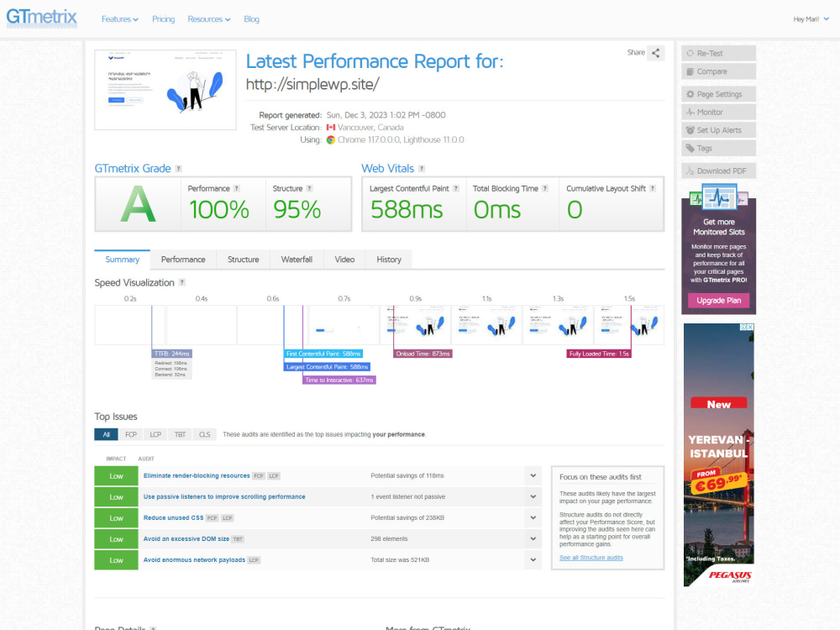Click First Contentful Paint 588ms marker

pyautogui.click(x=323, y=354)
